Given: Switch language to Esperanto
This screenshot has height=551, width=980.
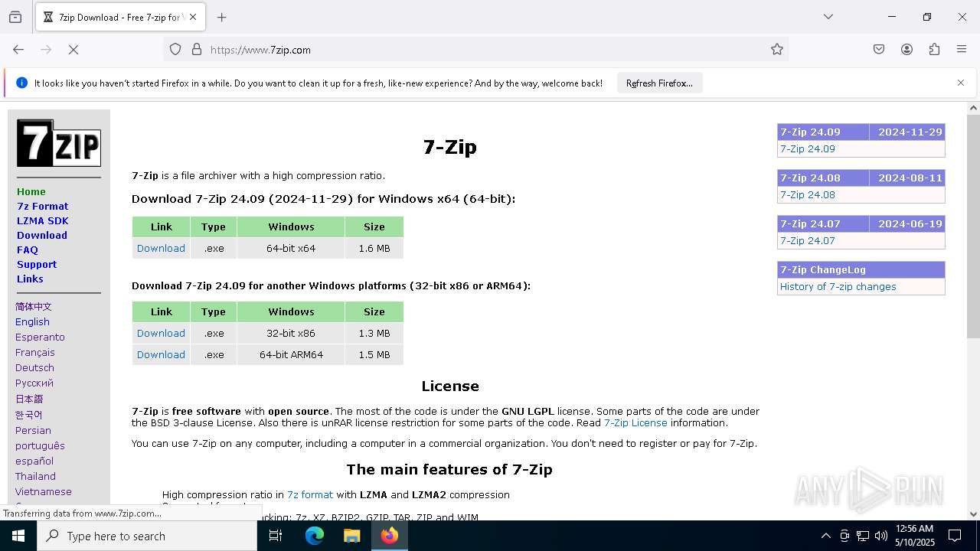Looking at the screenshot, I should pos(40,337).
